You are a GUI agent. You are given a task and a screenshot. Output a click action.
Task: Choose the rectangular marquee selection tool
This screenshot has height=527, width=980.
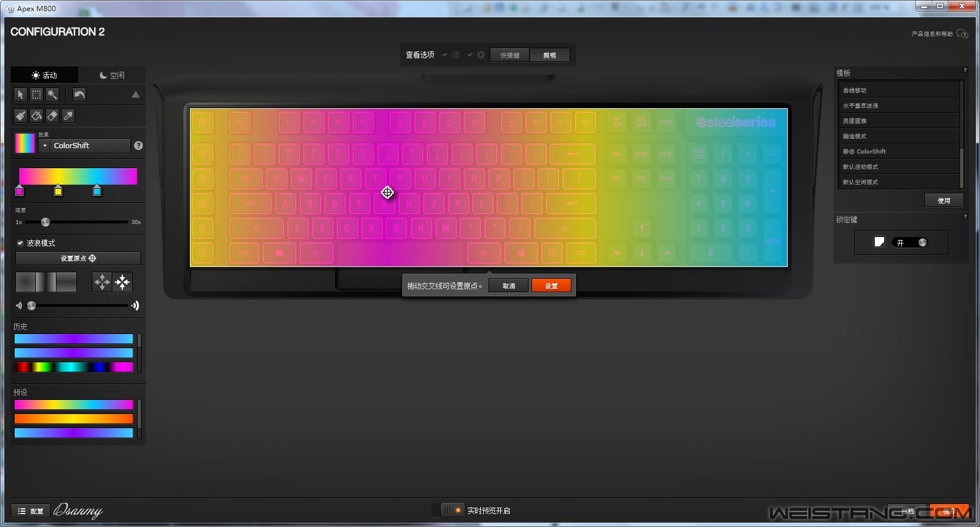[36, 95]
